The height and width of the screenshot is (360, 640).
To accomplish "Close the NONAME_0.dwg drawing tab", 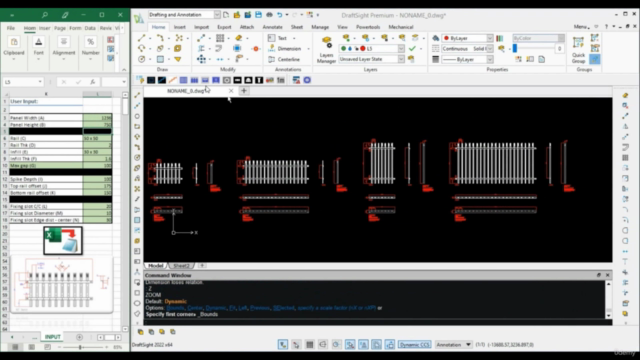I will click(x=231, y=91).
